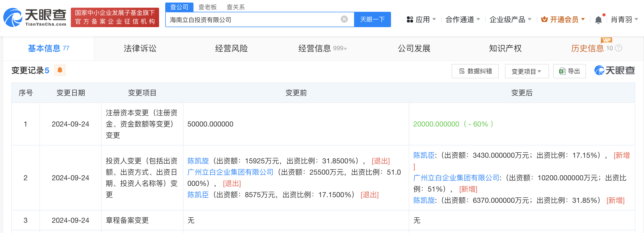Open the 广州立白企业集团有限公司 company link
This screenshot has height=233, width=644.
click(230, 172)
